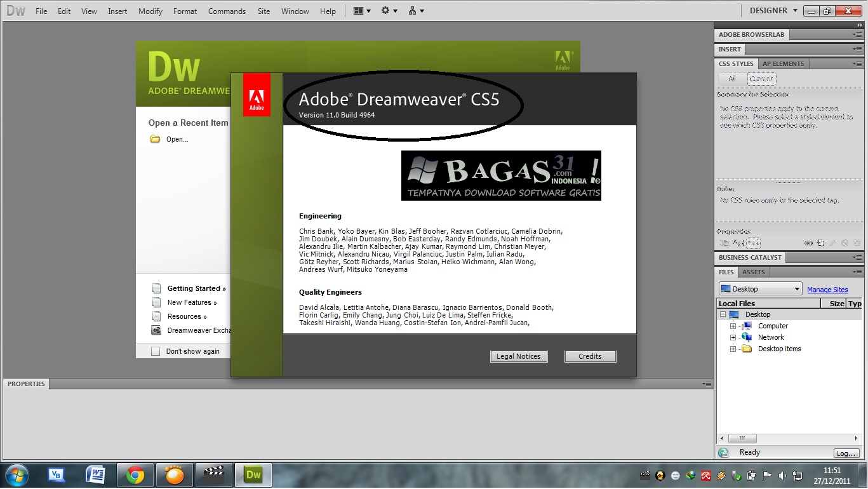The height and width of the screenshot is (489, 868).
Task: Open the Insert panel options menu
Action: pos(857,49)
